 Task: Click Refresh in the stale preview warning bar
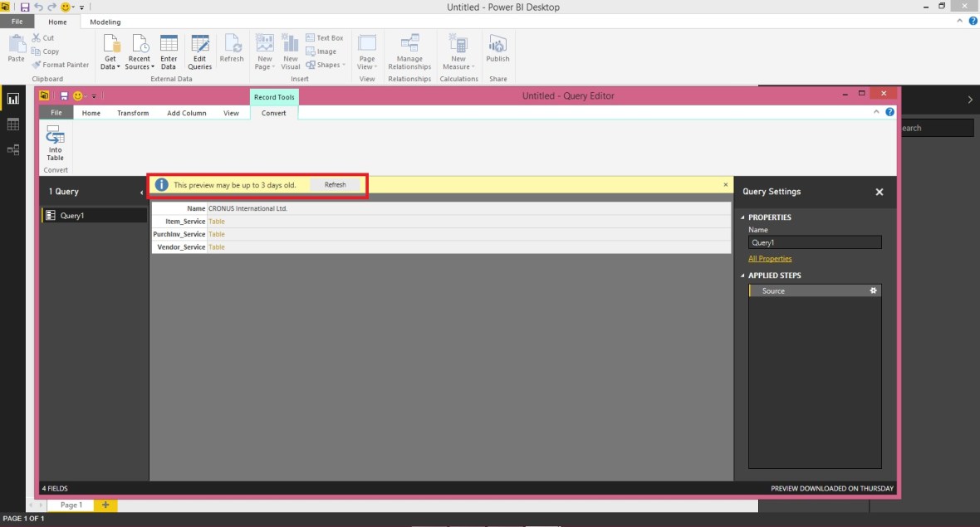point(336,184)
